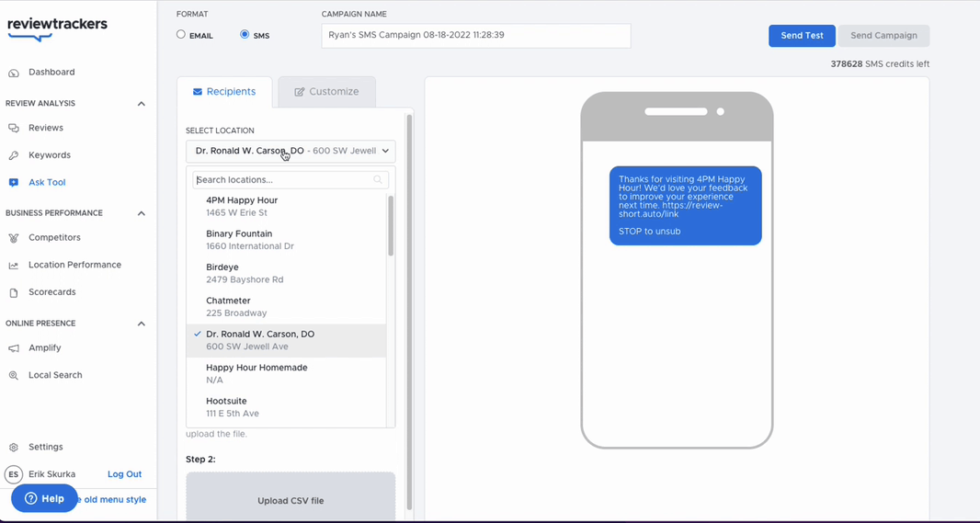This screenshot has width=980, height=523.
Task: Collapse the Review Analysis section
Action: [x=142, y=104]
